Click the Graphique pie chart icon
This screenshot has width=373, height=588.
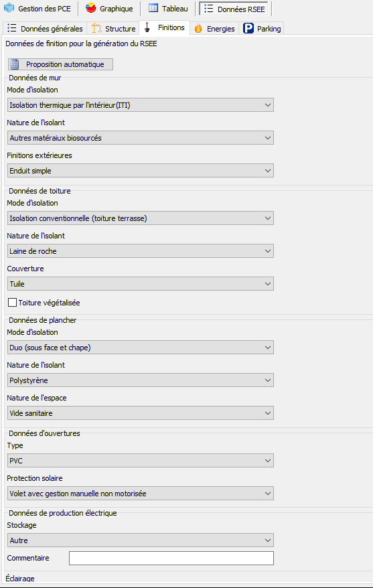(x=90, y=8)
